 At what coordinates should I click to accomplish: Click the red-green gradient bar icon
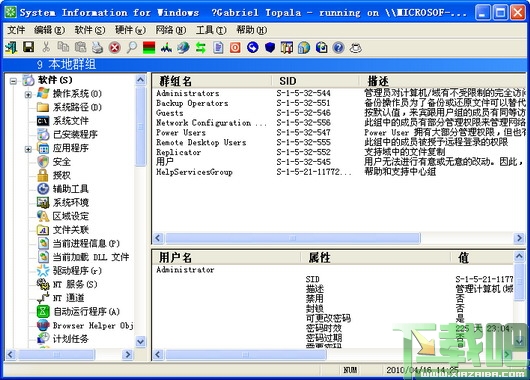click(x=149, y=48)
